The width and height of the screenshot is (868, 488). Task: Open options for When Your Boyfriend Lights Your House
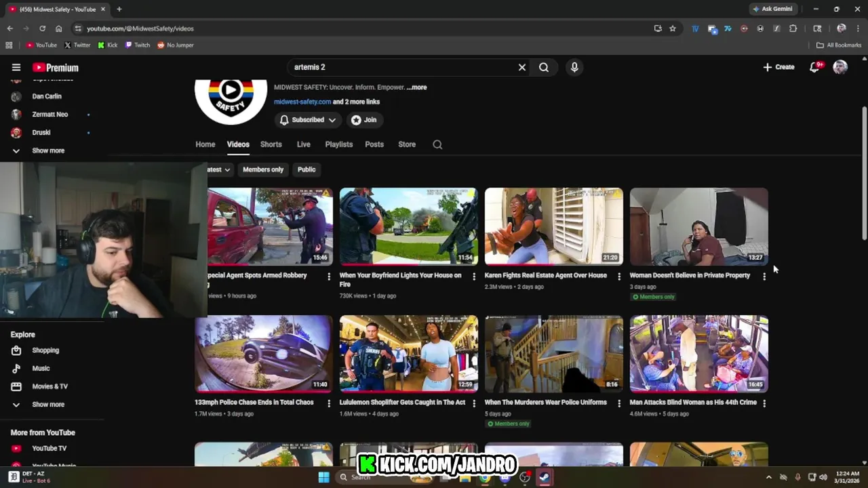[x=474, y=277]
